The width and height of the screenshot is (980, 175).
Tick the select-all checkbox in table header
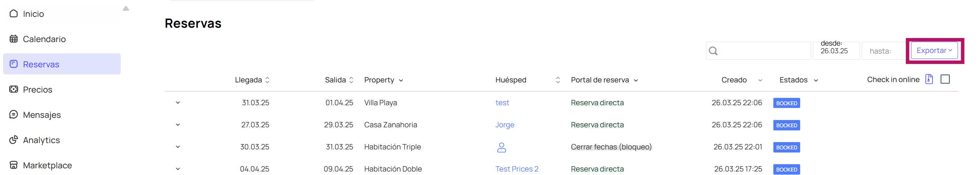pyautogui.click(x=945, y=79)
